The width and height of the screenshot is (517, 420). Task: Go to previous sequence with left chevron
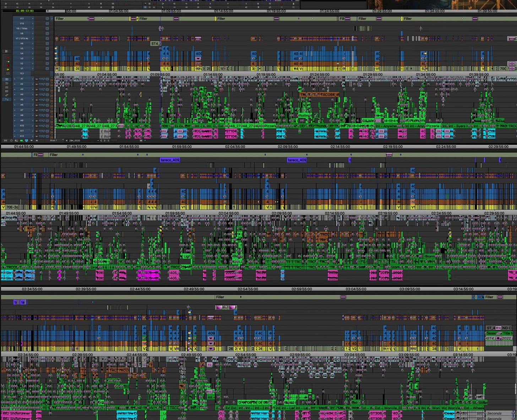(101, 140)
